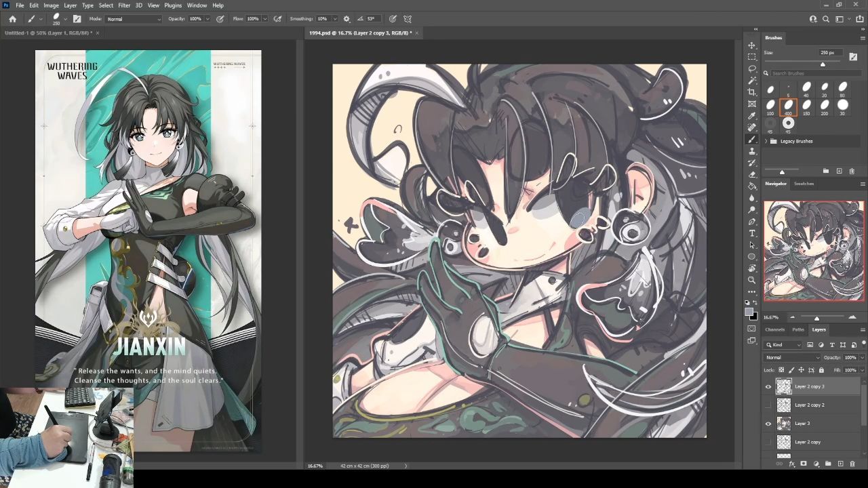Select the Move tool

[752, 45]
